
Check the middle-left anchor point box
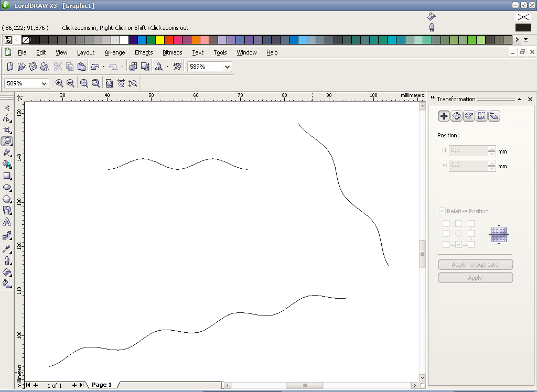tap(446, 234)
